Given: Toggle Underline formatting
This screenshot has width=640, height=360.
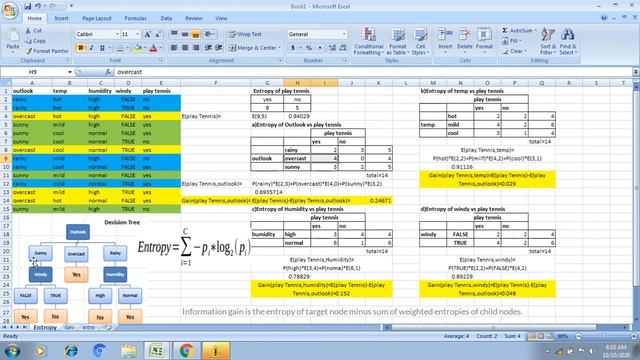Looking at the screenshot, I should point(102,48).
